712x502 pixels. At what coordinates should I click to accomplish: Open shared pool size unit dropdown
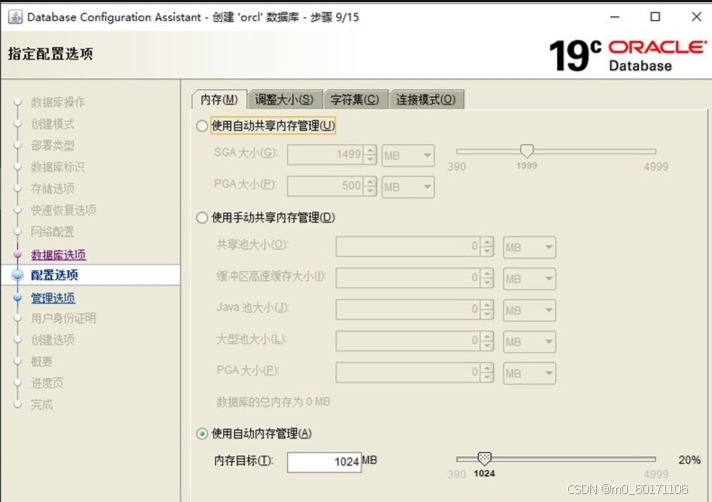point(529,247)
